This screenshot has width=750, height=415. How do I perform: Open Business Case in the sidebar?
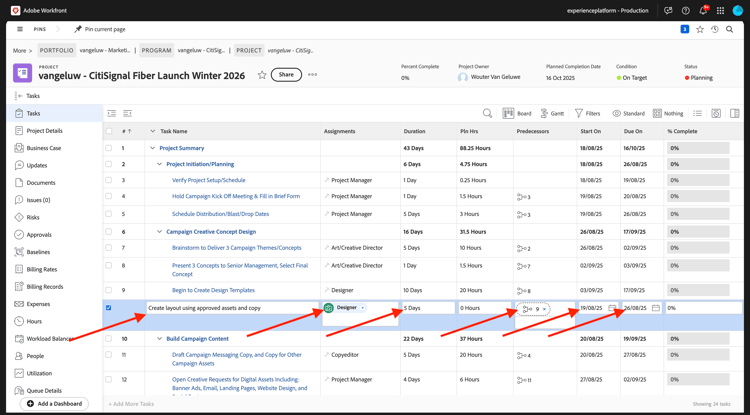click(44, 148)
